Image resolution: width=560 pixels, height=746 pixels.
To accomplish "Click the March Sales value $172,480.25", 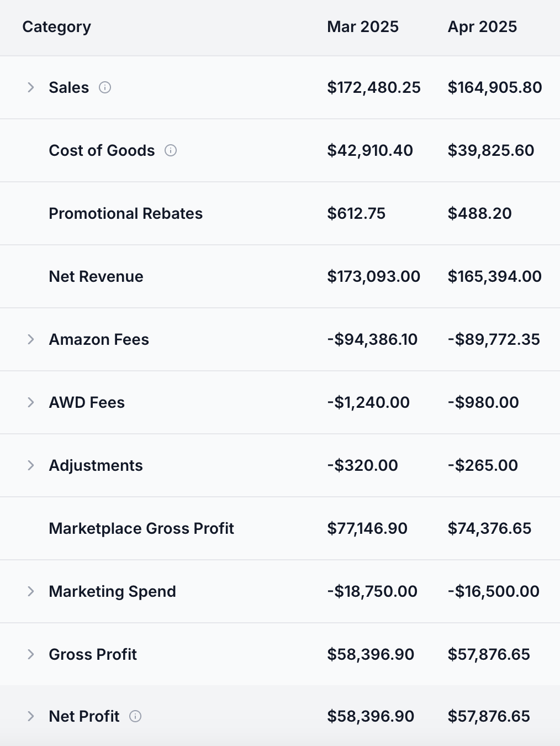I will point(374,87).
